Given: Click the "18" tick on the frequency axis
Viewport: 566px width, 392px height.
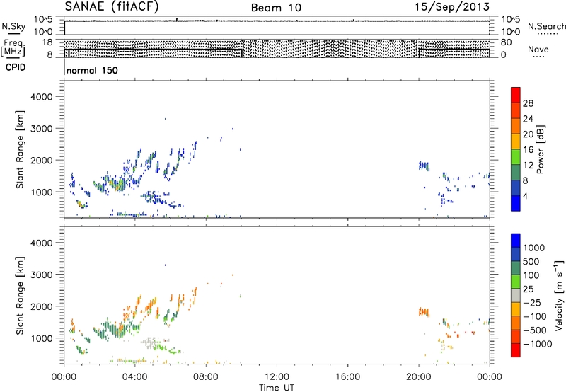Looking at the screenshot, I should pyautogui.click(x=47, y=42).
